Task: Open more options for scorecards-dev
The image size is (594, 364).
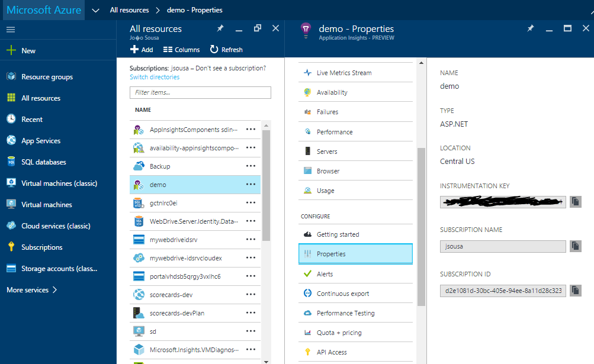Action: click(x=251, y=294)
